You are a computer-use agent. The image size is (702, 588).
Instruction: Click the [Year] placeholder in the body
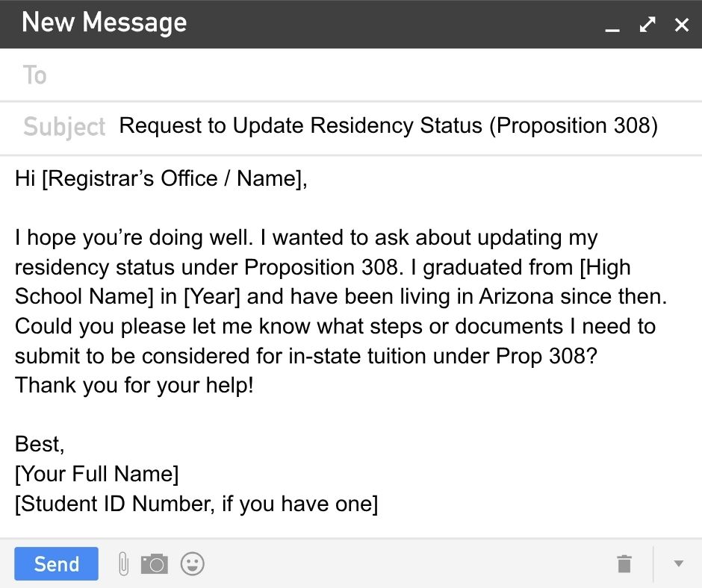tap(212, 296)
